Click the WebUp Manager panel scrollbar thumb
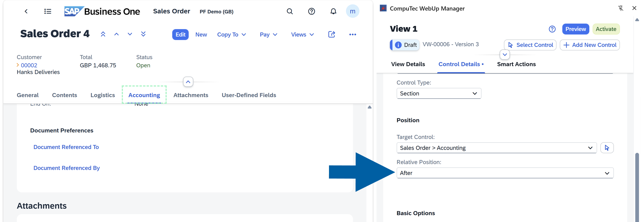This screenshot has height=222, width=644. click(637, 187)
